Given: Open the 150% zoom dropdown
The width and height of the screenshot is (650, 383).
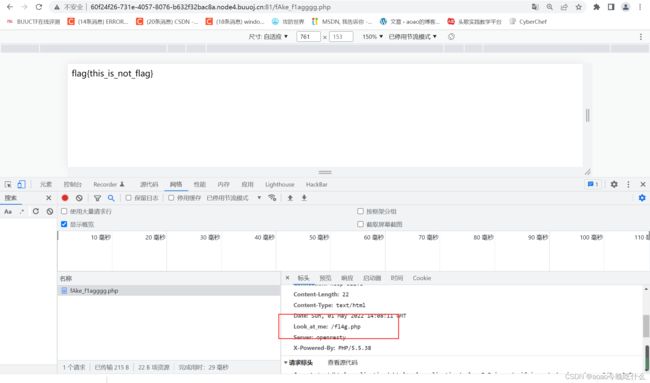Looking at the screenshot, I should 373,36.
